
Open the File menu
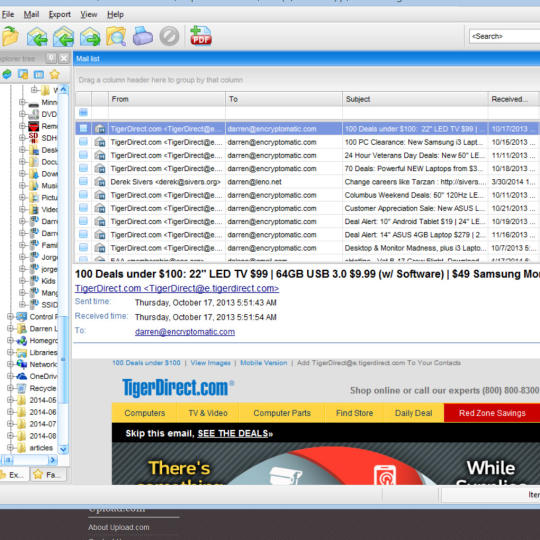tap(7, 14)
